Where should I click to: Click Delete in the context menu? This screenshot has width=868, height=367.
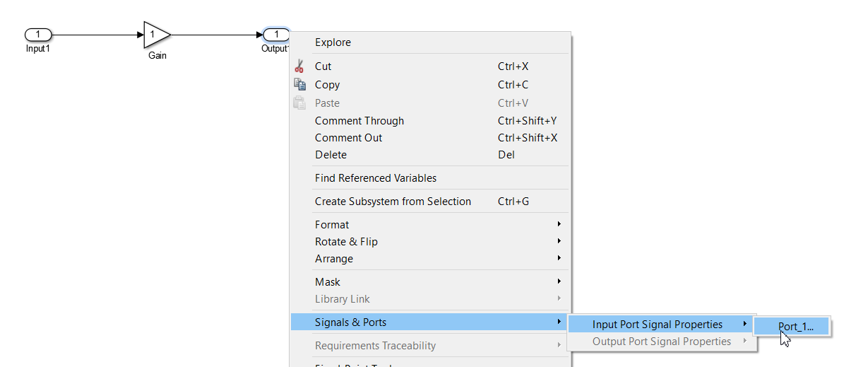[331, 155]
